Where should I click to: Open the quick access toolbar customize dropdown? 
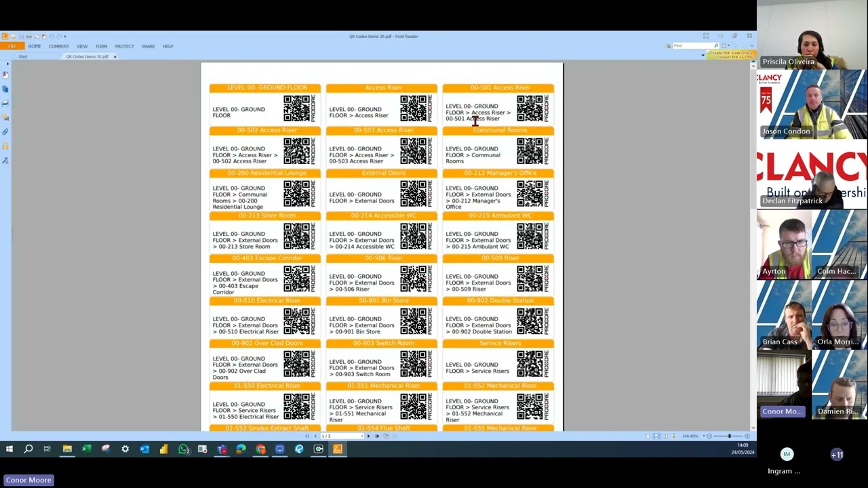point(65,37)
